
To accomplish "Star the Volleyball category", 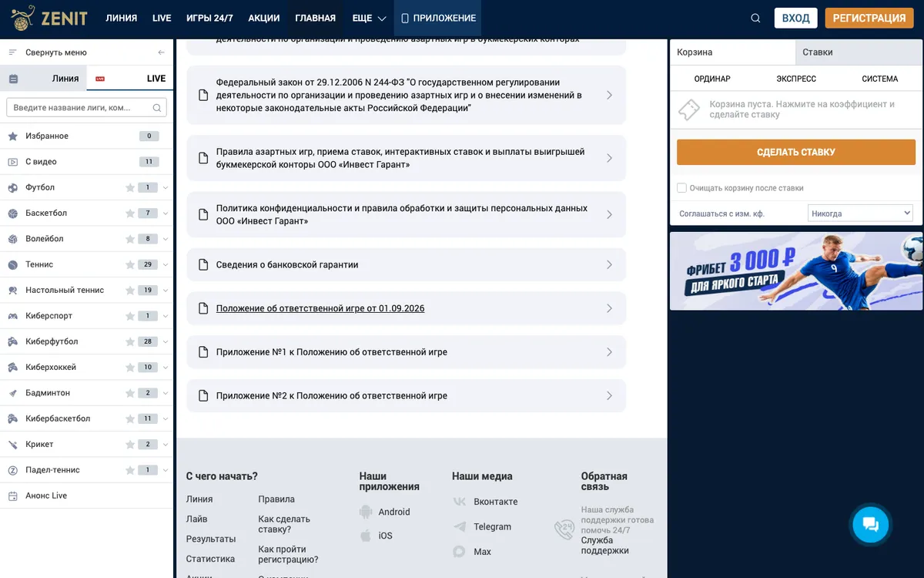I will tap(130, 239).
